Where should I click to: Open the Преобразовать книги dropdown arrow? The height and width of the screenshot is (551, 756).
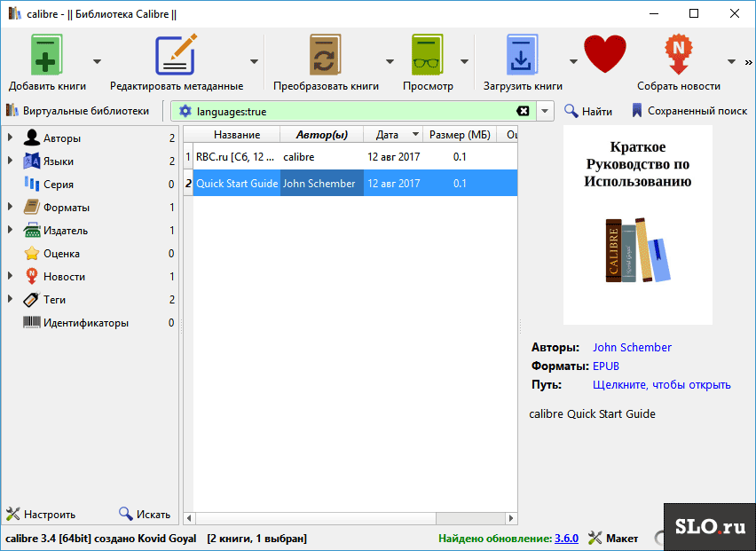point(390,61)
